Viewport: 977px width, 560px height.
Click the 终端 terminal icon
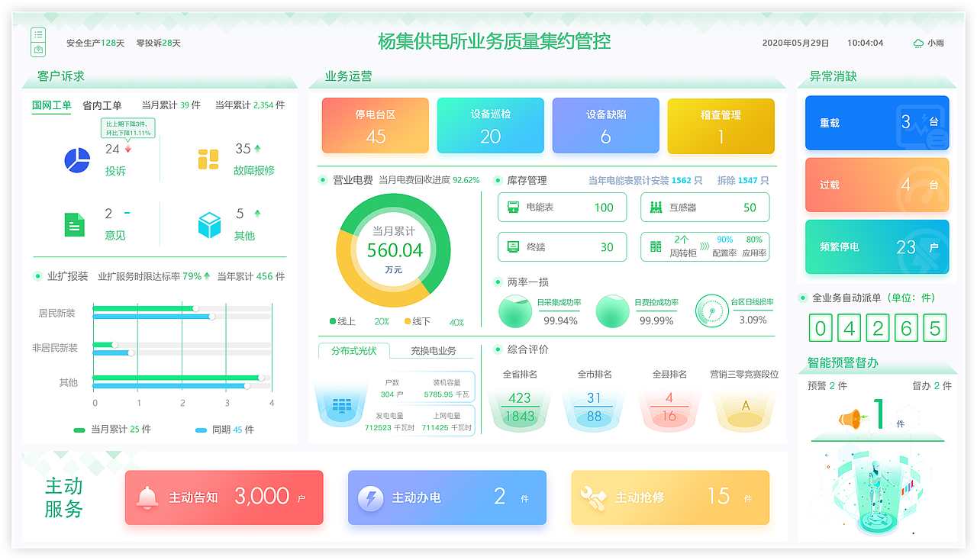513,247
